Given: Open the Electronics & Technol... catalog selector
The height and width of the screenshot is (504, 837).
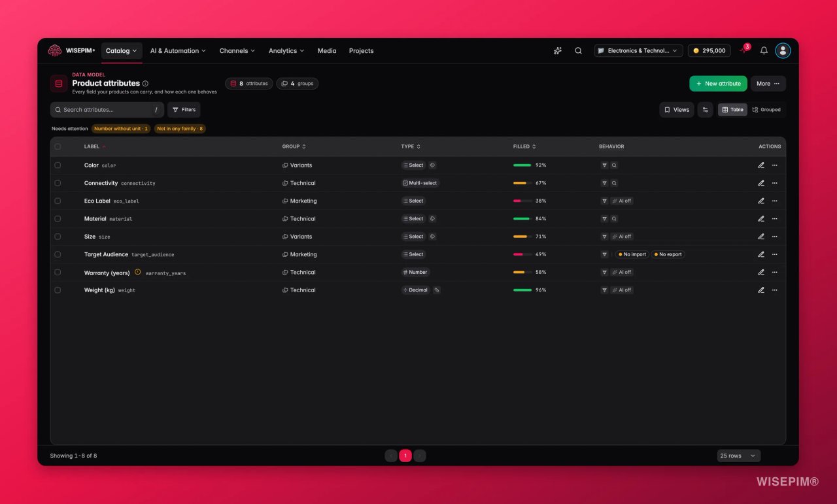Looking at the screenshot, I should (x=638, y=50).
